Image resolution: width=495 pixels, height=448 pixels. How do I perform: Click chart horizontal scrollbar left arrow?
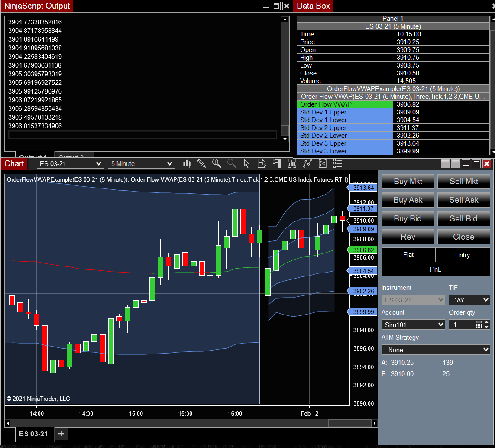click(x=8, y=423)
